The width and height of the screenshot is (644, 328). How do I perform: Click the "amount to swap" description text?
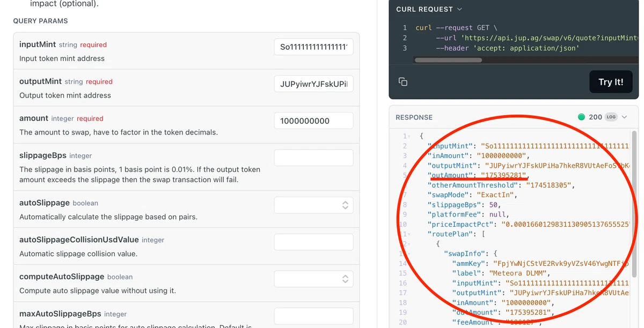point(119,132)
